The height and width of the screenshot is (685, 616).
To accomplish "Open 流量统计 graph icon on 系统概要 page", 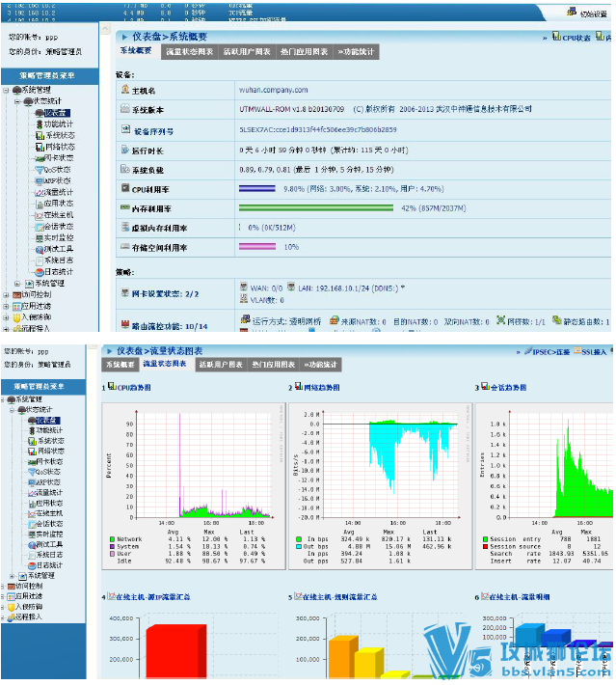I will click(x=40, y=192).
